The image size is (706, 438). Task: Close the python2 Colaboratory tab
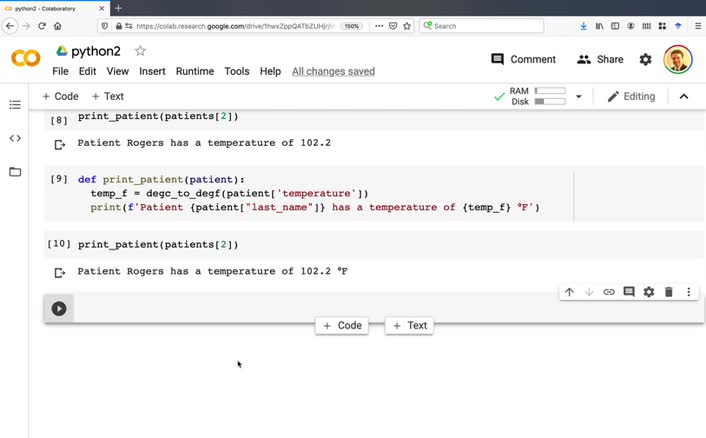pos(102,8)
